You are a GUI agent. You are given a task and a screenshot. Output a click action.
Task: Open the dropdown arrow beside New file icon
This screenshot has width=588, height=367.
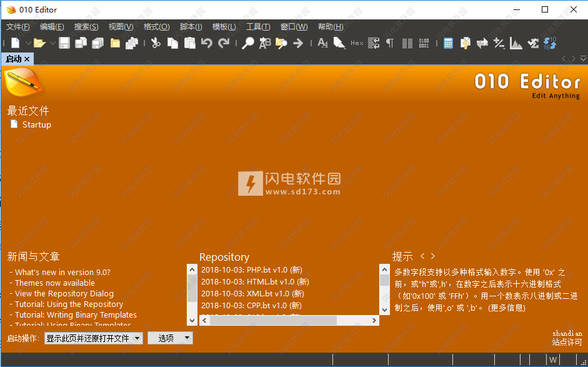[x=27, y=44]
